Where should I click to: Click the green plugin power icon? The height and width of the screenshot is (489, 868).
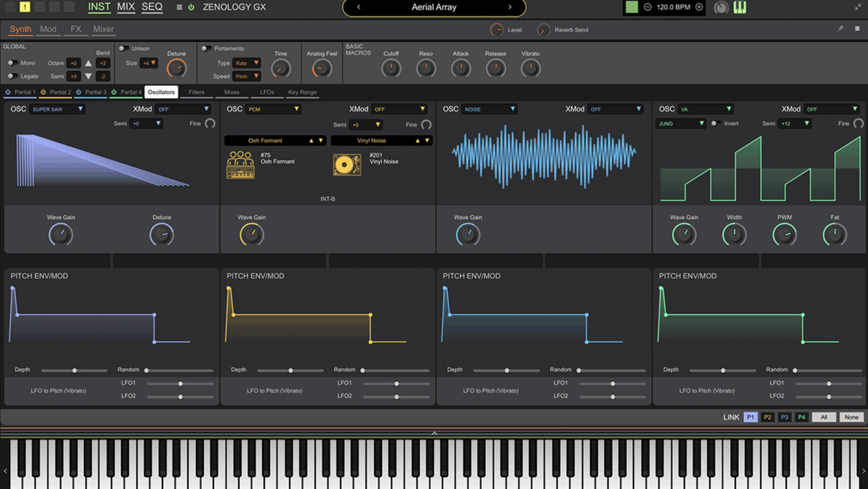pyautogui.click(x=191, y=7)
